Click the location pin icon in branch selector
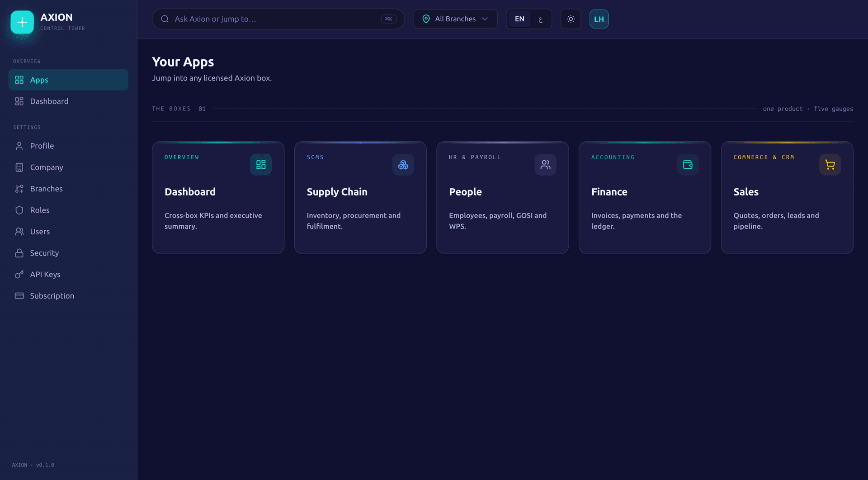Image resolution: width=868 pixels, height=480 pixels. 426,19
